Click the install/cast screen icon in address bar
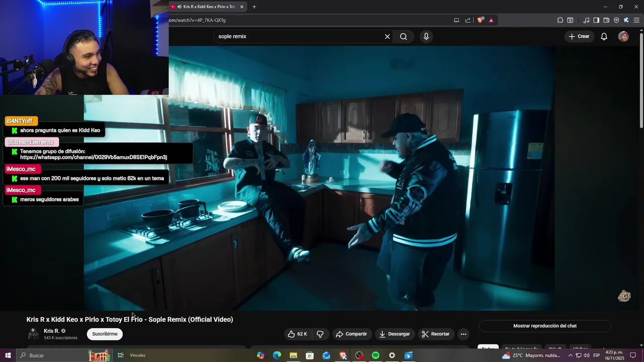This screenshot has width=644, height=362. pyautogui.click(x=456, y=20)
